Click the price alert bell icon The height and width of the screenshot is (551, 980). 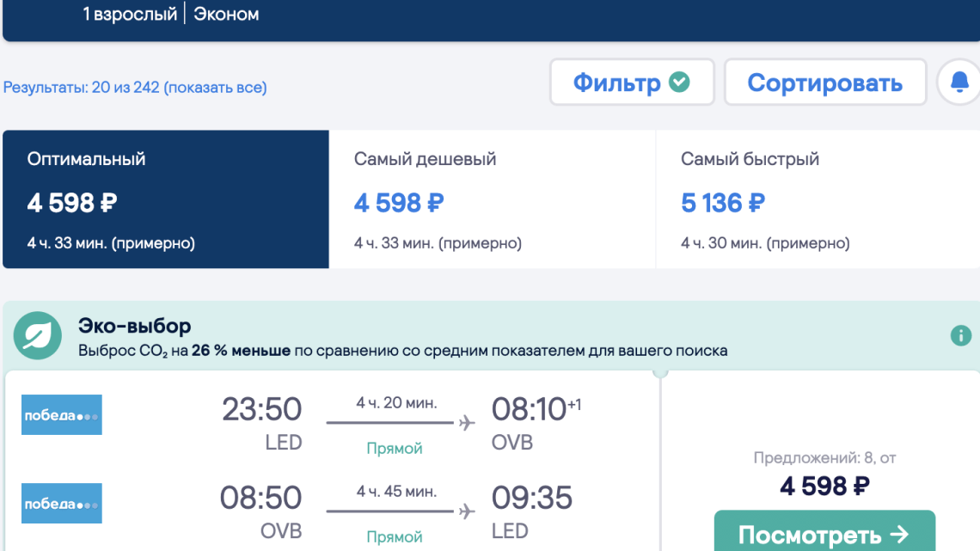click(x=959, y=83)
